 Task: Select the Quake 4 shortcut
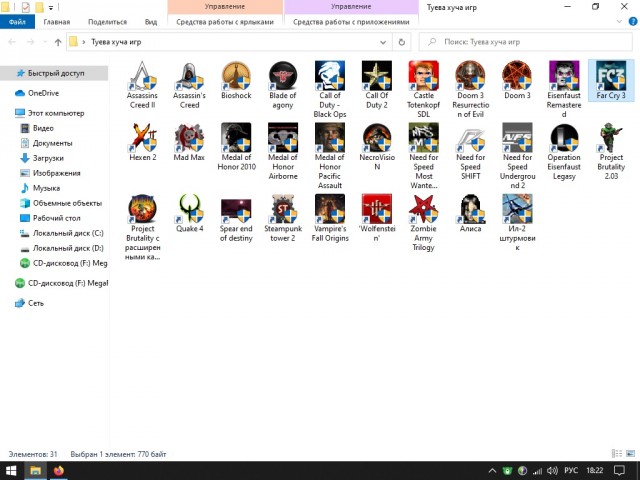pos(189,213)
